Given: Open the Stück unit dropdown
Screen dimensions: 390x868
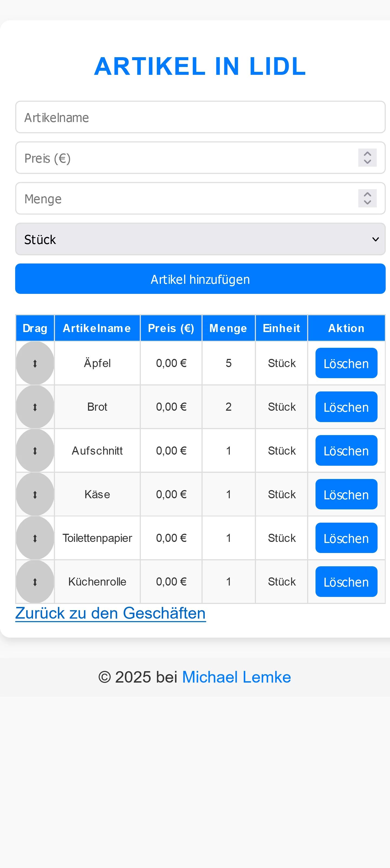Looking at the screenshot, I should [x=200, y=239].
